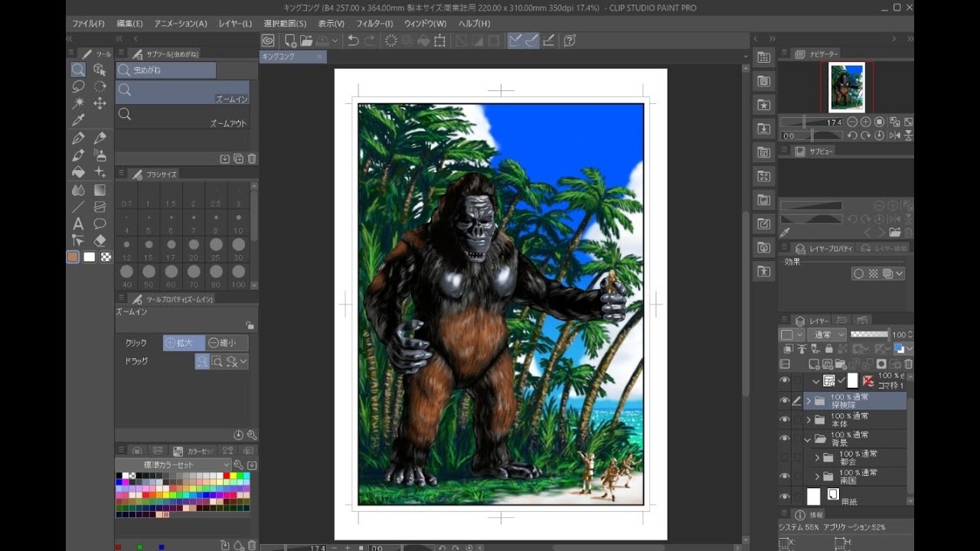Delete sub tool with trash icon

[x=252, y=159]
